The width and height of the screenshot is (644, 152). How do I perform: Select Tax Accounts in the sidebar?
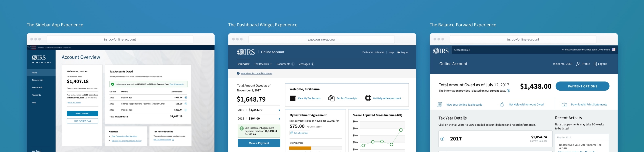(x=38, y=80)
